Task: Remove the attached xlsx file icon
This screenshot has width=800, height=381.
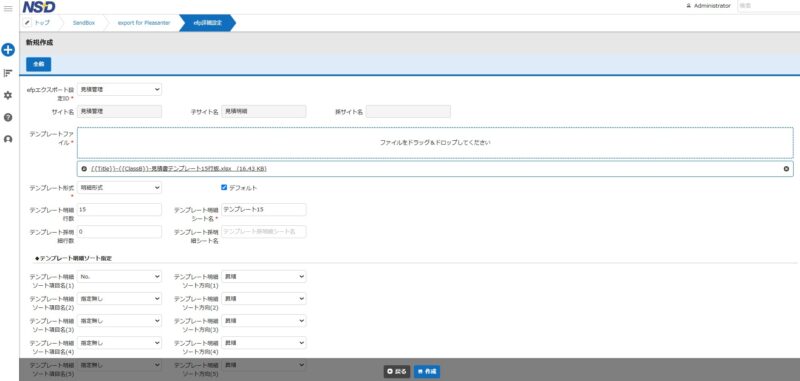Action: (x=786, y=168)
